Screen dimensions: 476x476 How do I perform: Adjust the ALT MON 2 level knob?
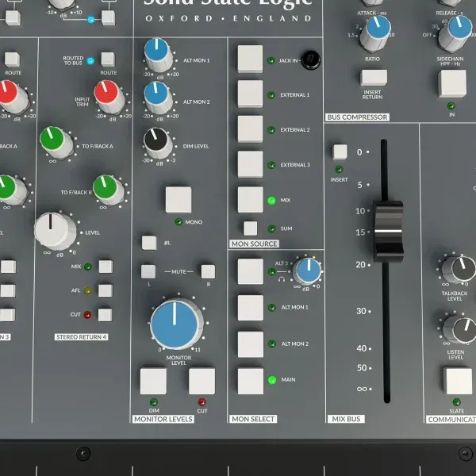(158, 97)
